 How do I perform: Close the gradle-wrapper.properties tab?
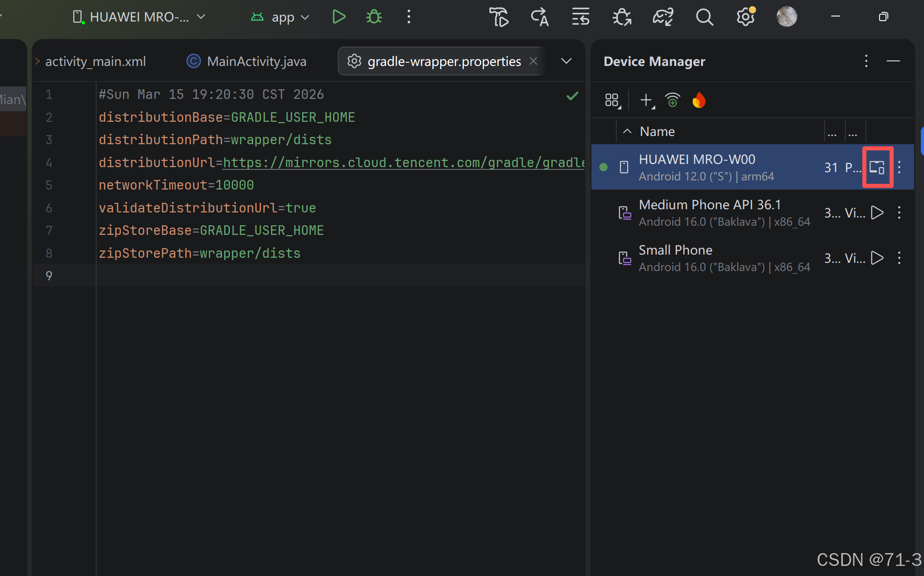pyautogui.click(x=533, y=61)
